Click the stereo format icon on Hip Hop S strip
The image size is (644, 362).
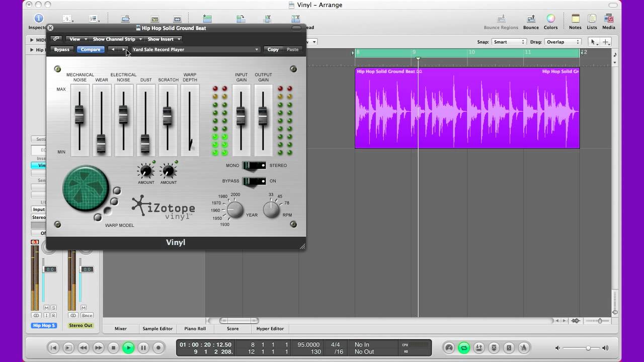[x=36, y=315]
